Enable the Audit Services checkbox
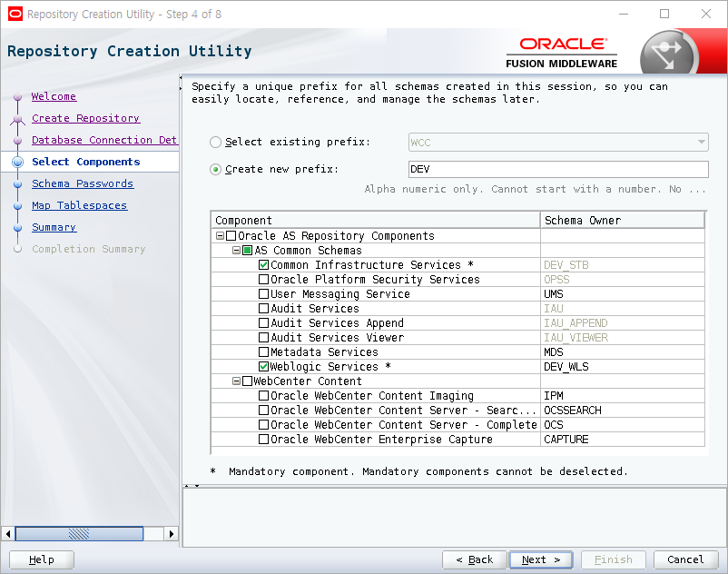This screenshot has height=574, width=728. [264, 308]
